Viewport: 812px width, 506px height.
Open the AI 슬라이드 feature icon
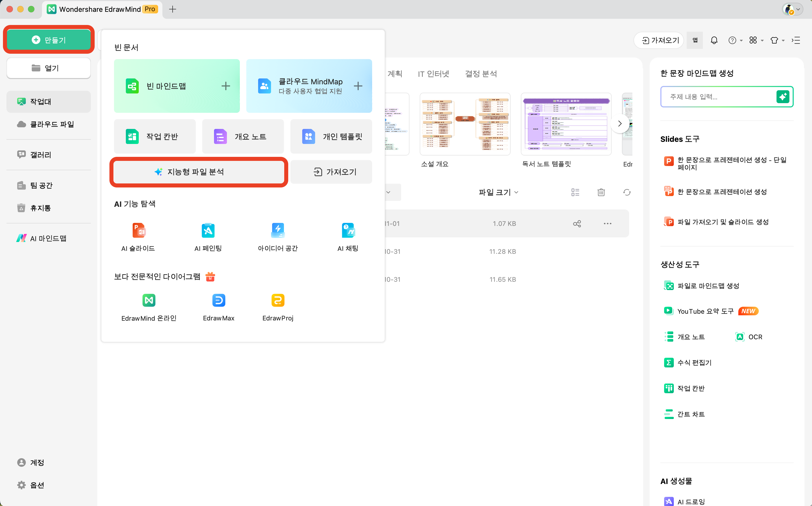point(138,230)
